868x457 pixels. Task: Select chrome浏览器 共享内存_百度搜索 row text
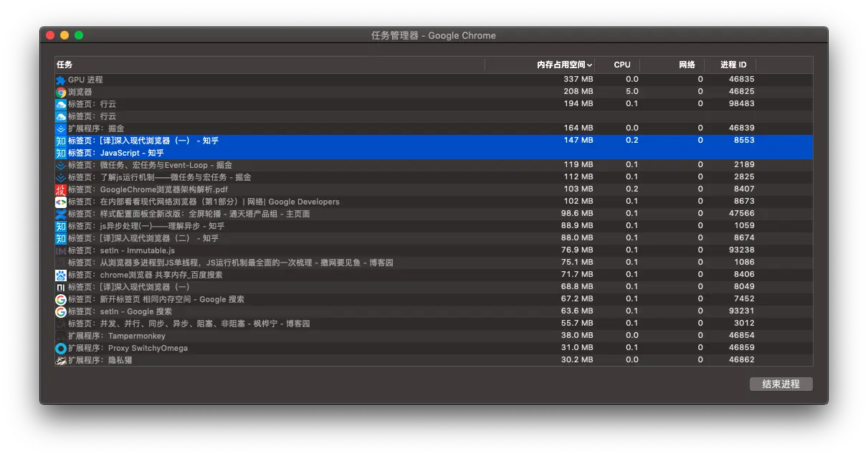coord(146,275)
